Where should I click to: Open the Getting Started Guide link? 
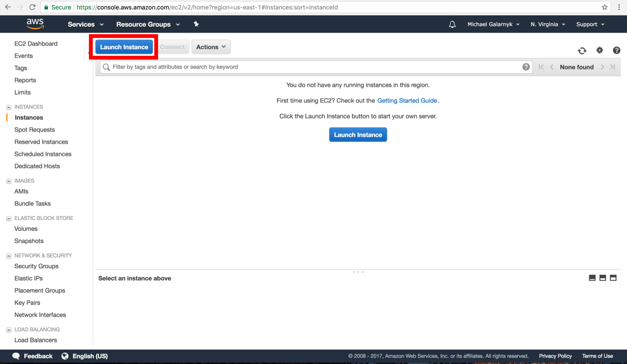point(407,101)
